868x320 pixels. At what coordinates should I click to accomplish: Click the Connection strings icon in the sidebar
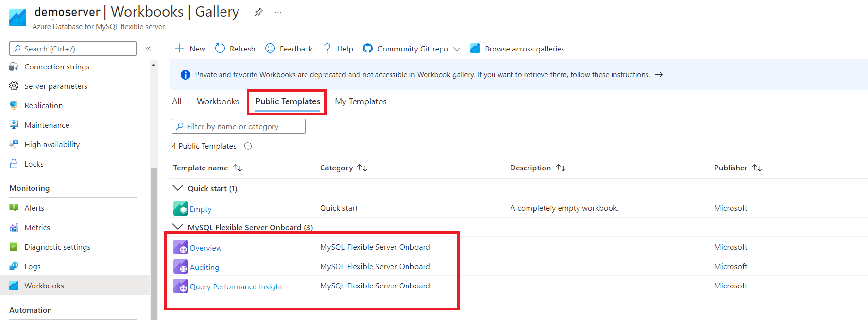pyautogui.click(x=14, y=67)
